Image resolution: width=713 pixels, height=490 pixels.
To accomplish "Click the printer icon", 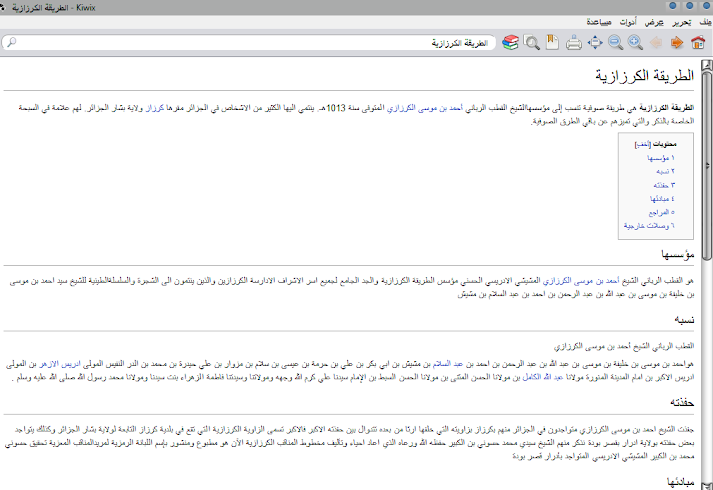I will (x=574, y=43).
